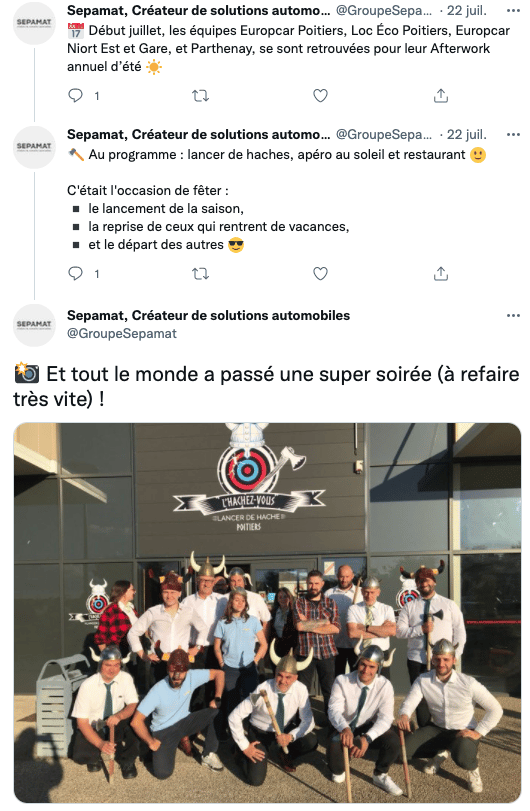
Task: Open the @GroupeSepamat handle link in main tweet
Action: pyautogui.click(x=122, y=334)
